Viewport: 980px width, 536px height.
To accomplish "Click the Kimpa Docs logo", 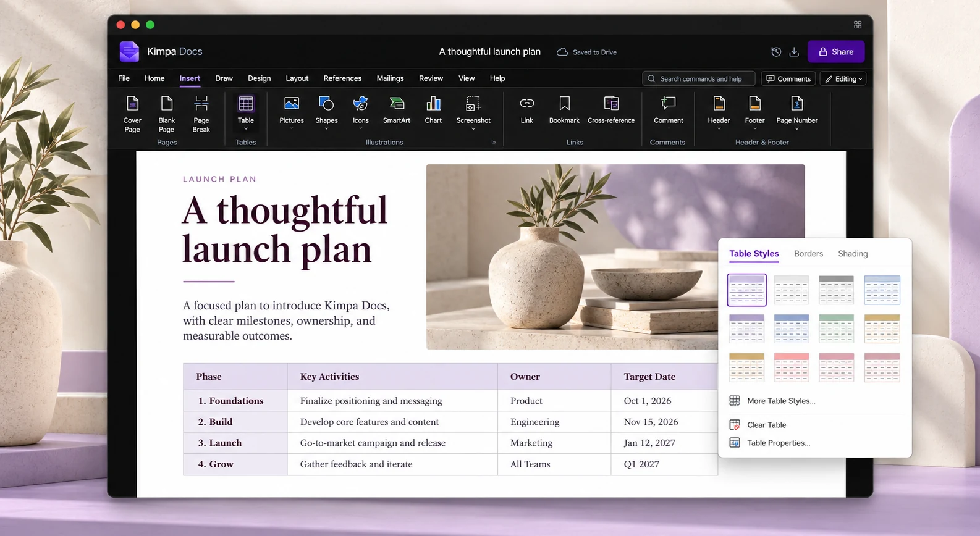I will tap(129, 52).
